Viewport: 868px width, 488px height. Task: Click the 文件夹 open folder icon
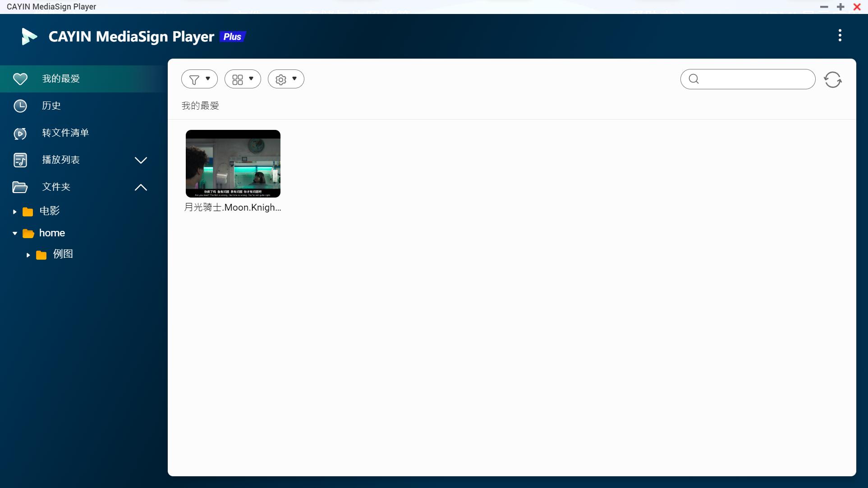coord(20,187)
